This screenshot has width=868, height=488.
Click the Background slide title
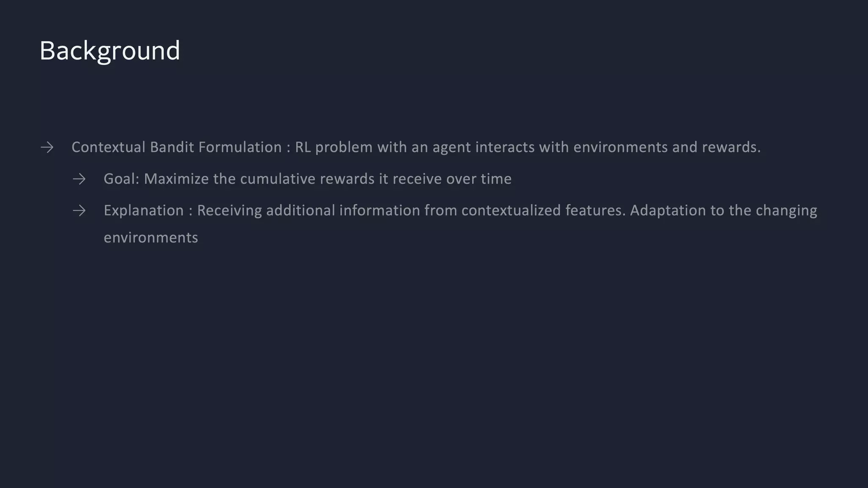tap(110, 51)
